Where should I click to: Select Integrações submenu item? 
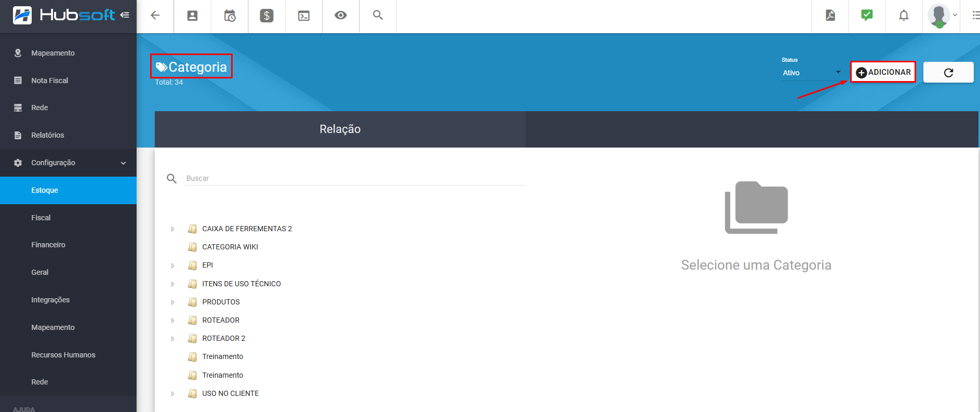coord(68,300)
